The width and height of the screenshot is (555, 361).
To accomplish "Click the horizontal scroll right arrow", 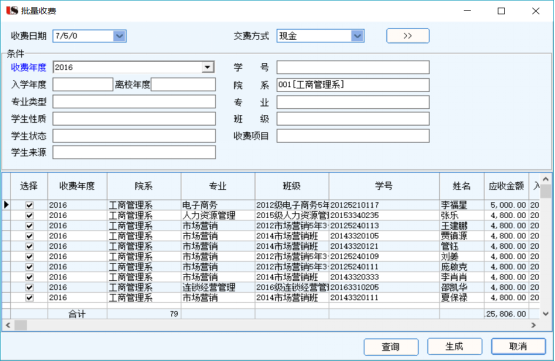I will point(534,325).
